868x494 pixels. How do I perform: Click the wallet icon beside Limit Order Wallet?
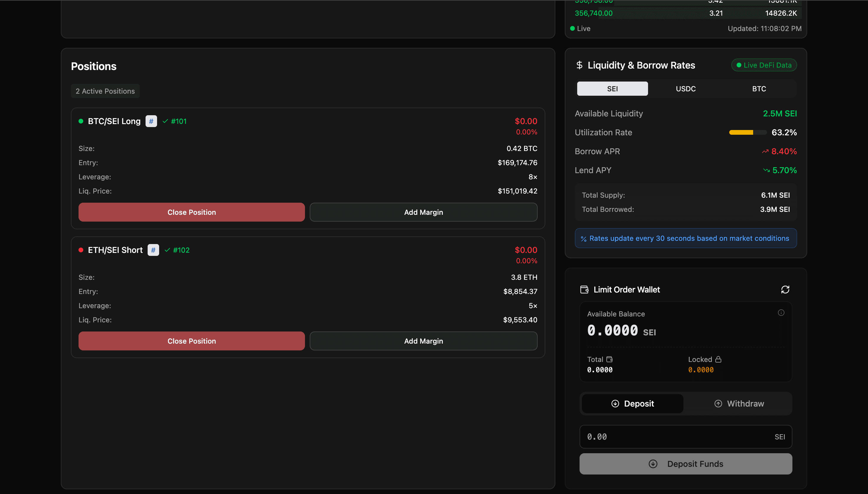click(584, 290)
